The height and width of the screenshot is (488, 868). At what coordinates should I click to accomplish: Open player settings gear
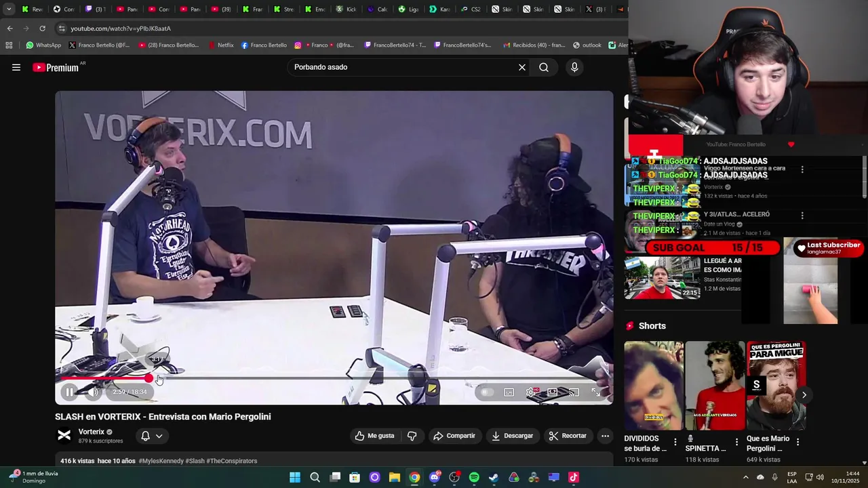point(531,392)
